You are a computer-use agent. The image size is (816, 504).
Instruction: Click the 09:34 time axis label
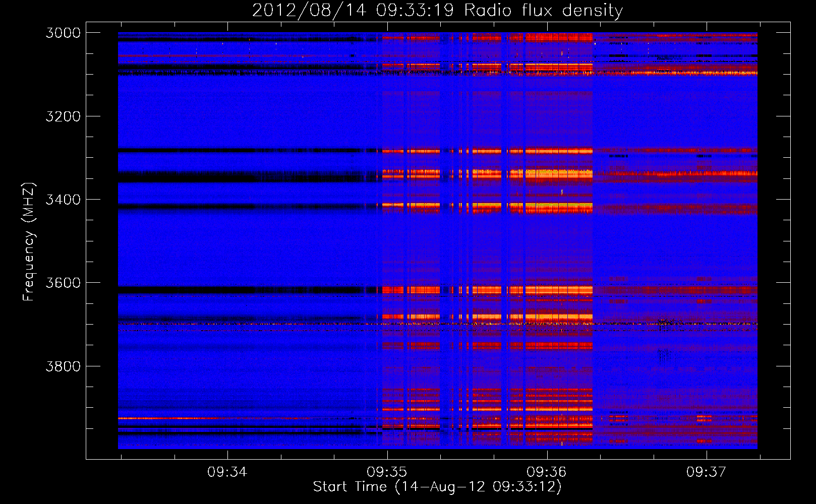227,472
